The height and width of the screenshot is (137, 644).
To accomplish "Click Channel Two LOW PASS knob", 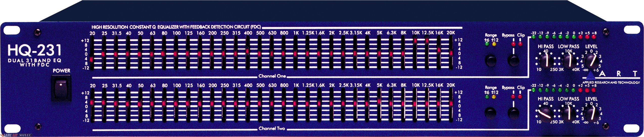I will 568,114.
